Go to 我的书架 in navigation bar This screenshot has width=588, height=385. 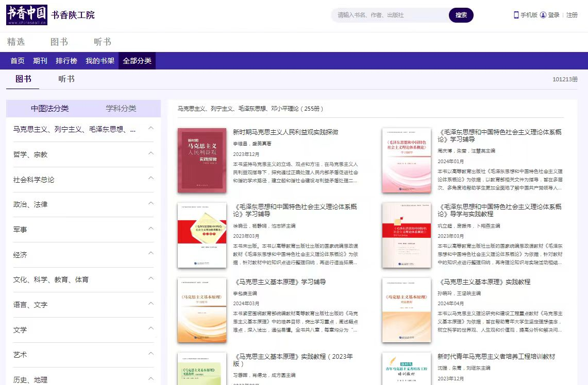click(x=100, y=61)
